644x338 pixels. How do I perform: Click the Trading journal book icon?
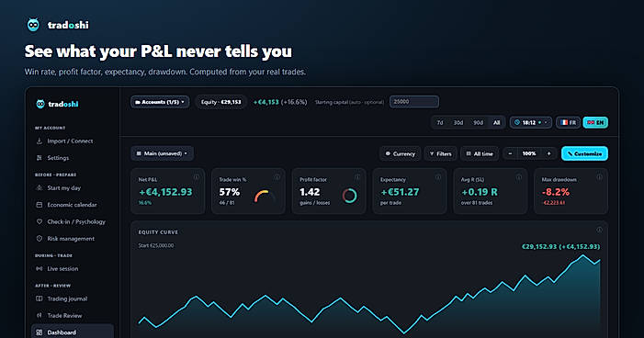(x=40, y=299)
